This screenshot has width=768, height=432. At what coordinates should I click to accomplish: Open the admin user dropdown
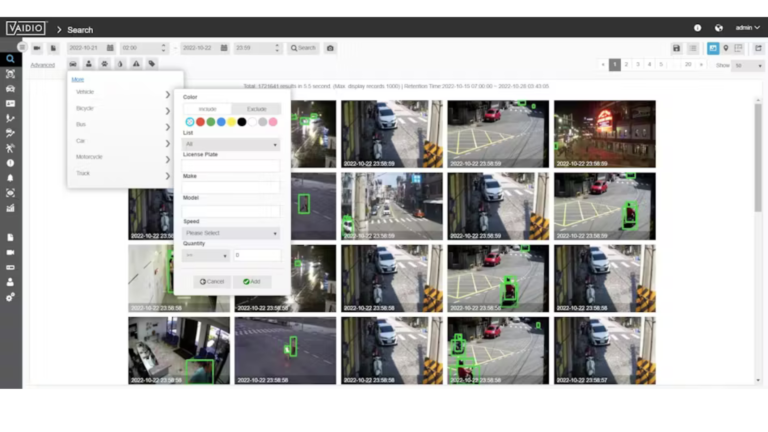click(x=747, y=28)
